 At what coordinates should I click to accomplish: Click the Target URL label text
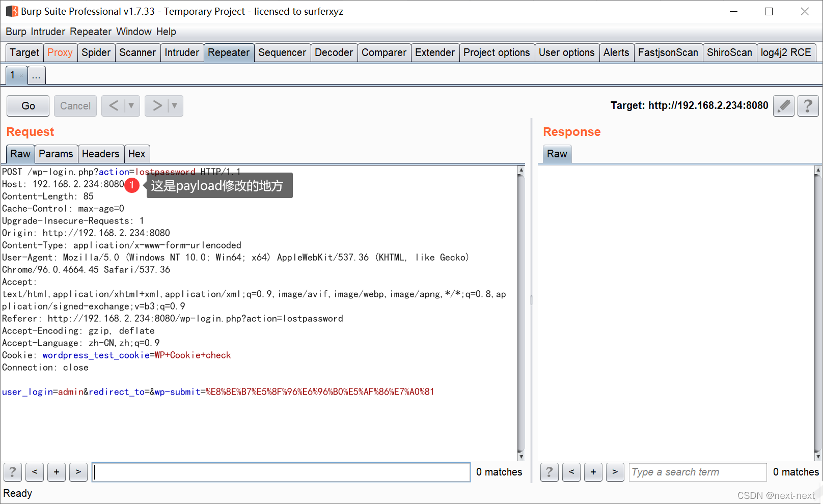point(689,105)
